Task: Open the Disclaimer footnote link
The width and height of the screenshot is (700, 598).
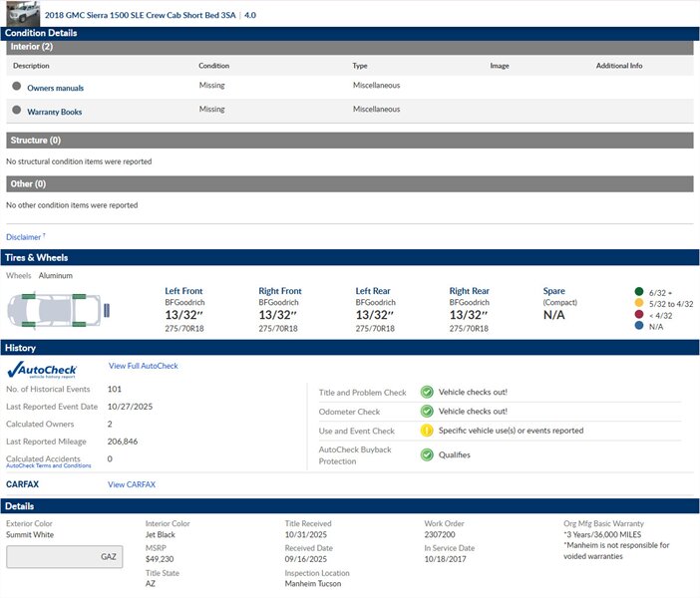Action: click(25, 237)
